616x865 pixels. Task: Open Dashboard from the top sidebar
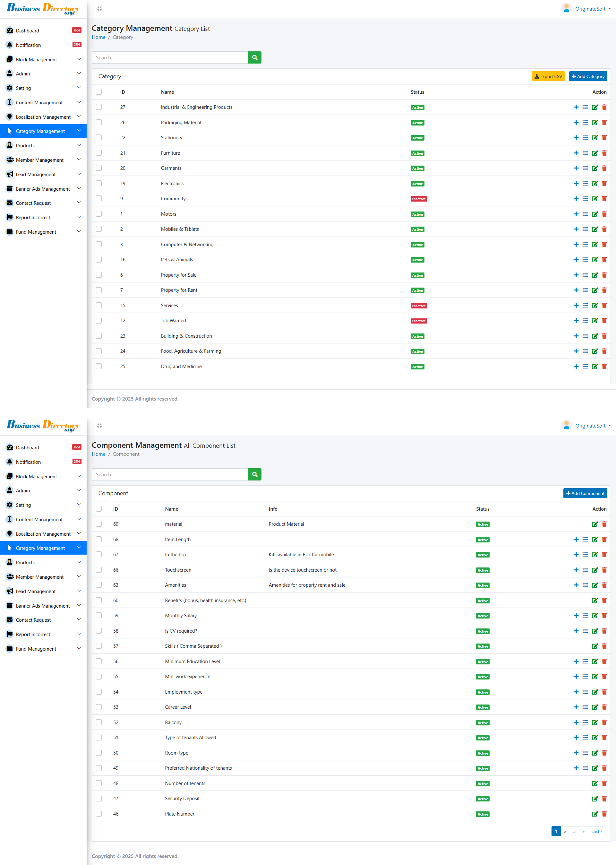tap(27, 31)
